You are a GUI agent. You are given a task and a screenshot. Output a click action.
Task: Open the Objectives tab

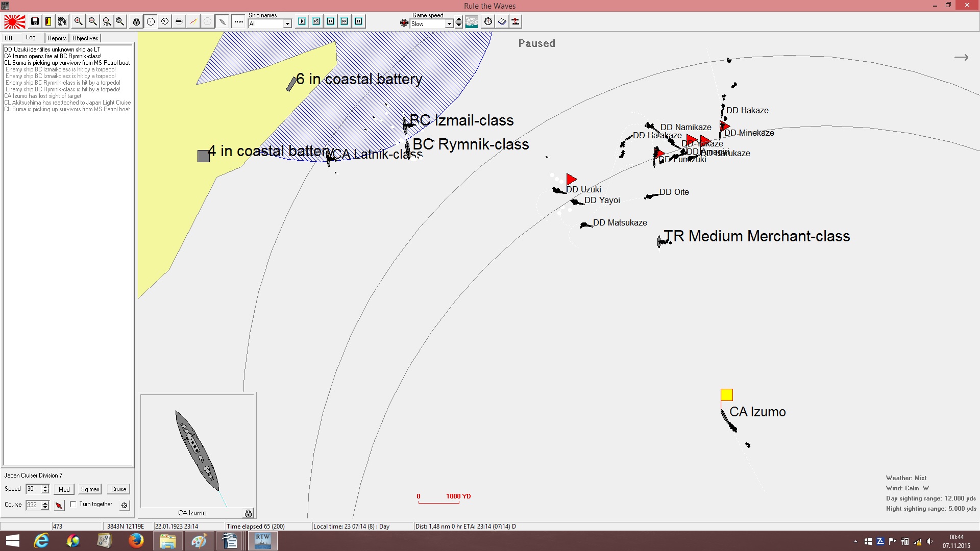tap(85, 38)
